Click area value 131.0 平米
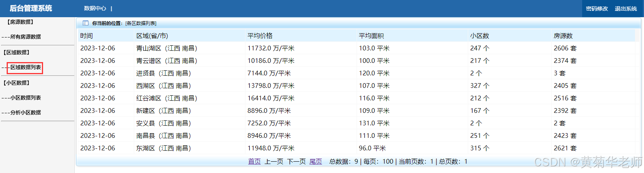The height and width of the screenshot is (173, 644). (x=374, y=123)
